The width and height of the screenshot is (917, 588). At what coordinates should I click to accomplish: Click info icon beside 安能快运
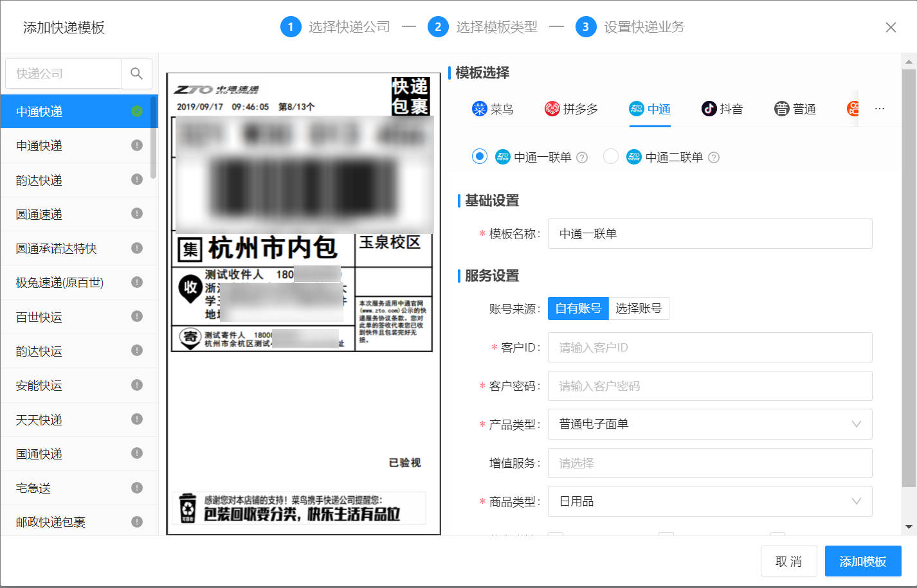pos(137,385)
